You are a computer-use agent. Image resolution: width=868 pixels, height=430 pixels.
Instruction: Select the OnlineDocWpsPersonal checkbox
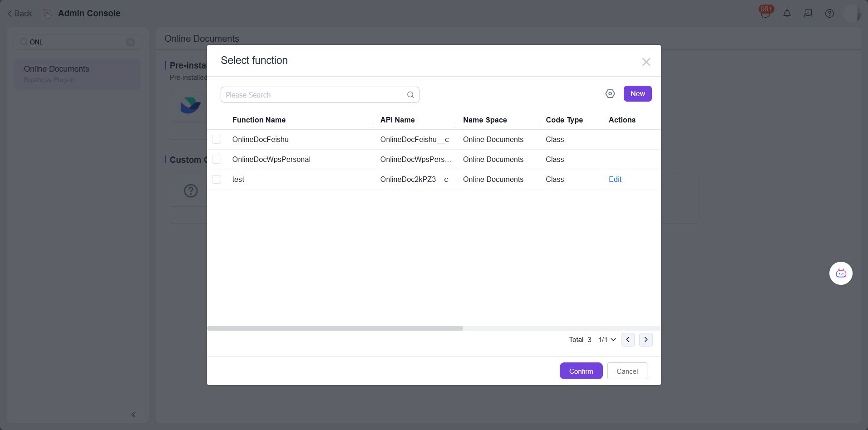[x=217, y=160]
